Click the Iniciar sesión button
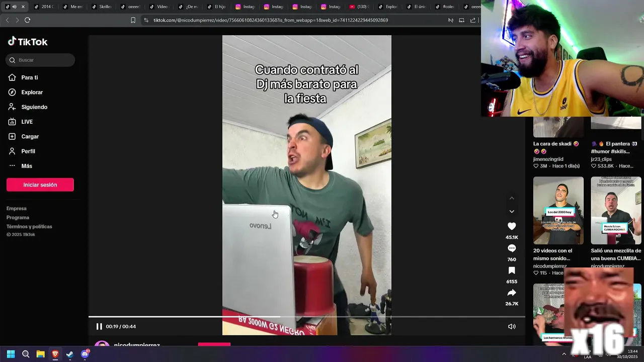The image size is (644, 362). point(40,185)
